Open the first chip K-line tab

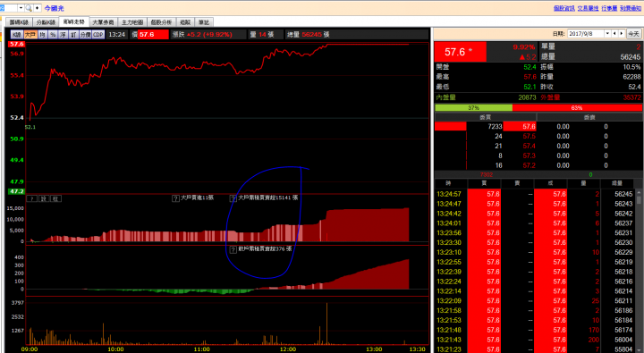pos(19,22)
